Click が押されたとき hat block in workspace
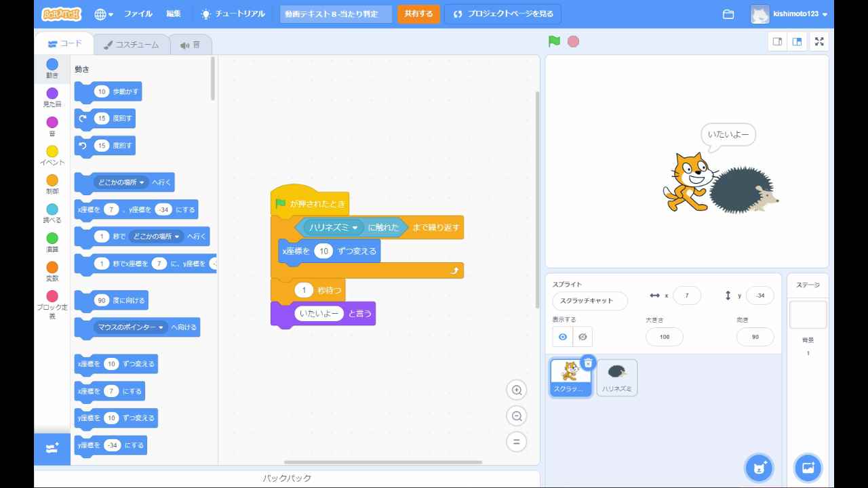 click(x=310, y=202)
